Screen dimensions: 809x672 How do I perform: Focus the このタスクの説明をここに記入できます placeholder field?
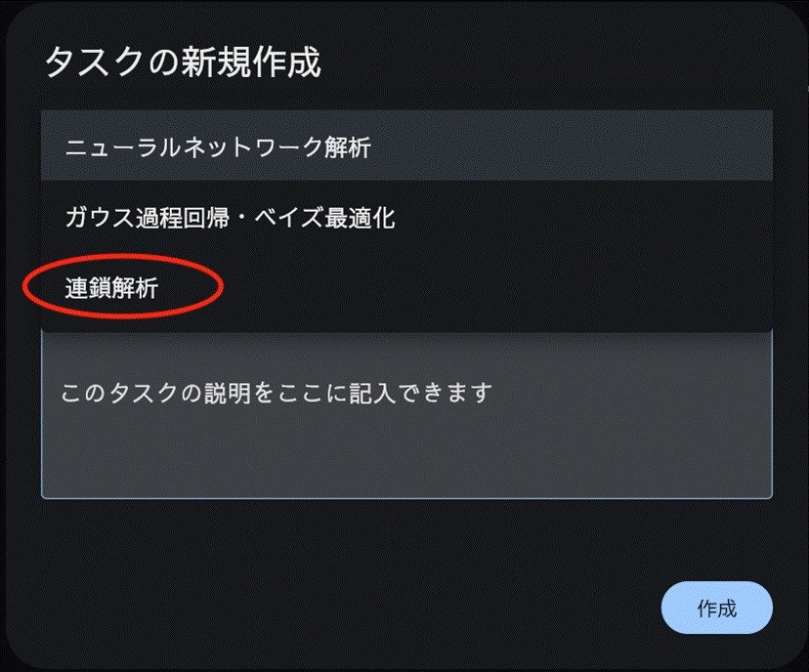click(276, 394)
